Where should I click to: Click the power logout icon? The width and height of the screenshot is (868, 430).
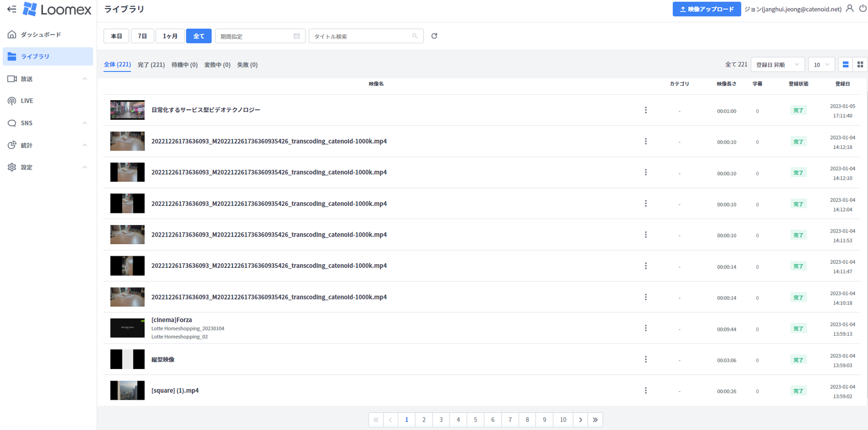point(862,9)
